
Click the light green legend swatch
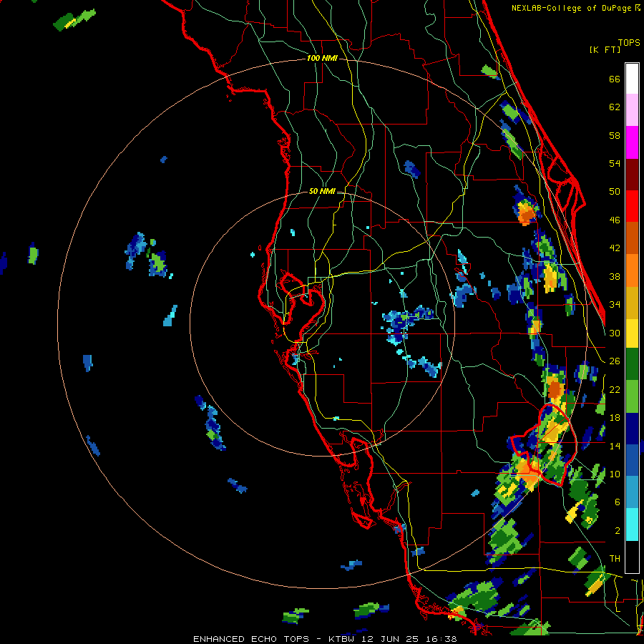[x=632, y=396]
